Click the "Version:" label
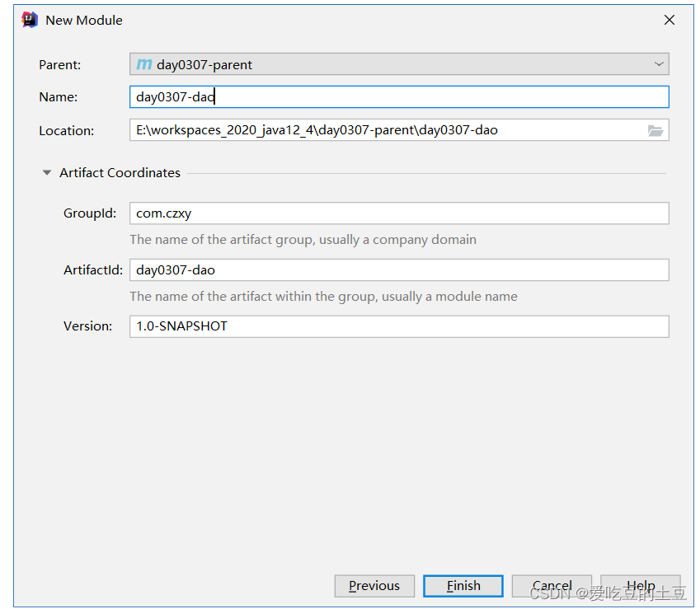 pyautogui.click(x=88, y=326)
